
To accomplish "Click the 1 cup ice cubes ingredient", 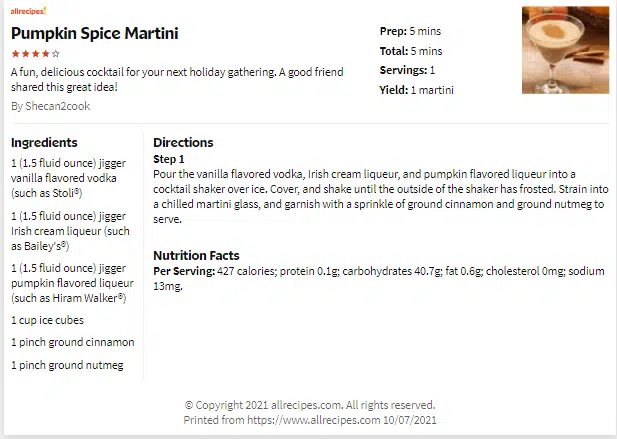I will [47, 320].
